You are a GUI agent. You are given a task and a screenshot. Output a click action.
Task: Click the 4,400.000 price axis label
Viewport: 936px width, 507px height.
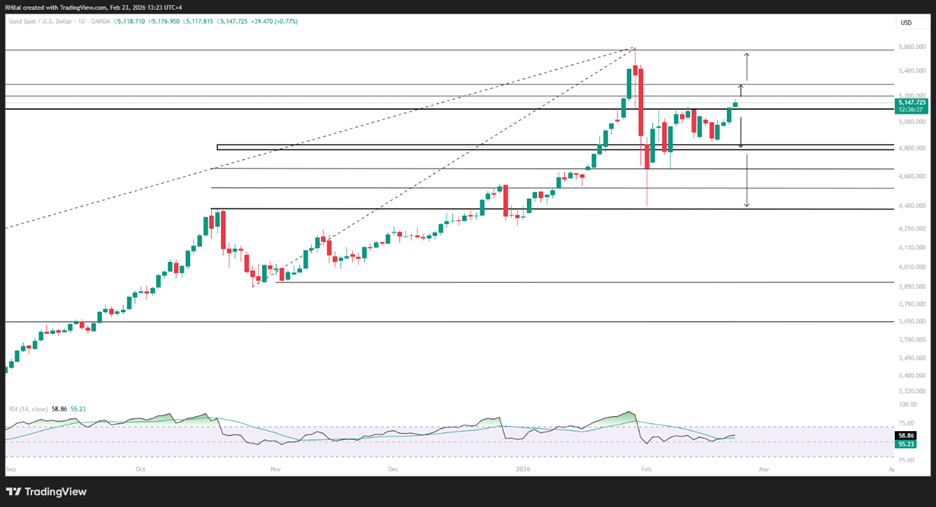(x=912, y=206)
